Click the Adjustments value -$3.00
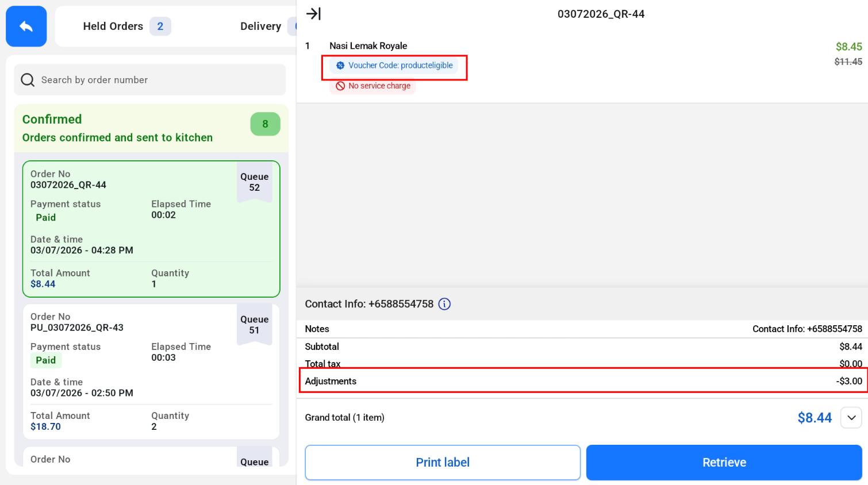This screenshot has width=868, height=485. point(849,381)
